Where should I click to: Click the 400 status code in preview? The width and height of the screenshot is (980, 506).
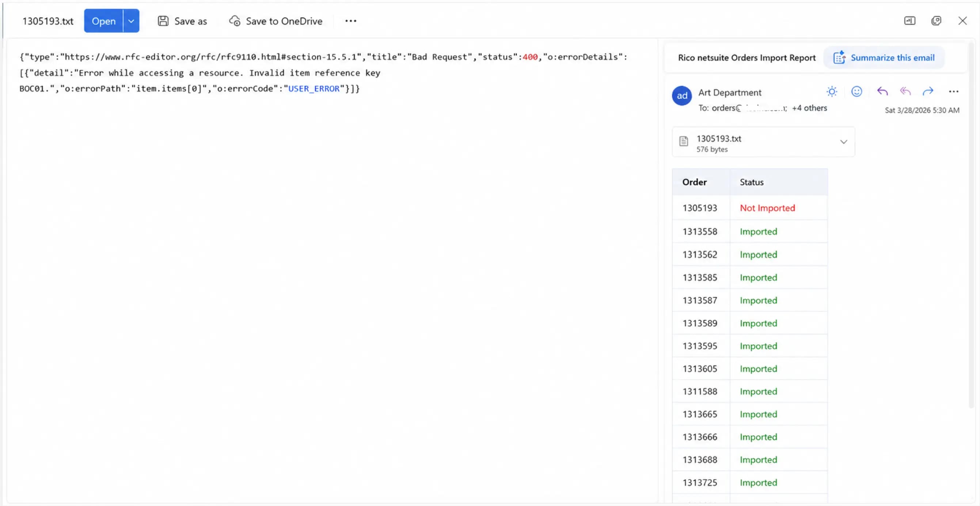530,57
